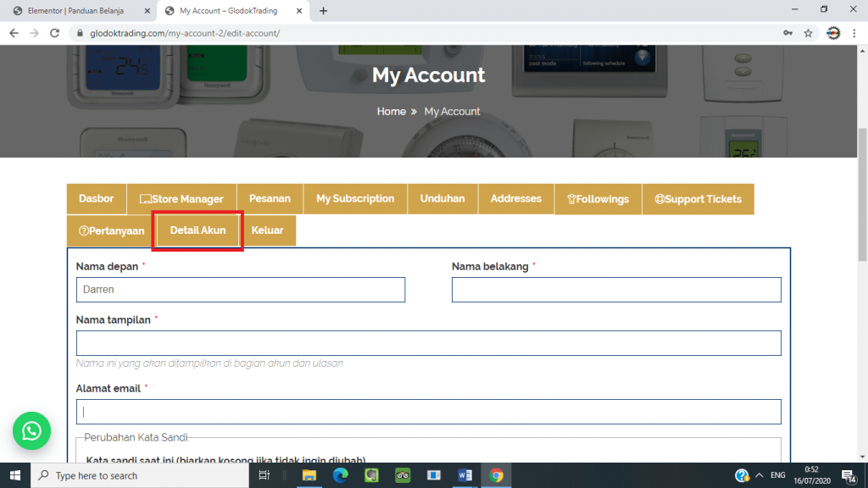Click the Nama belakang input field

pyautogui.click(x=615, y=290)
